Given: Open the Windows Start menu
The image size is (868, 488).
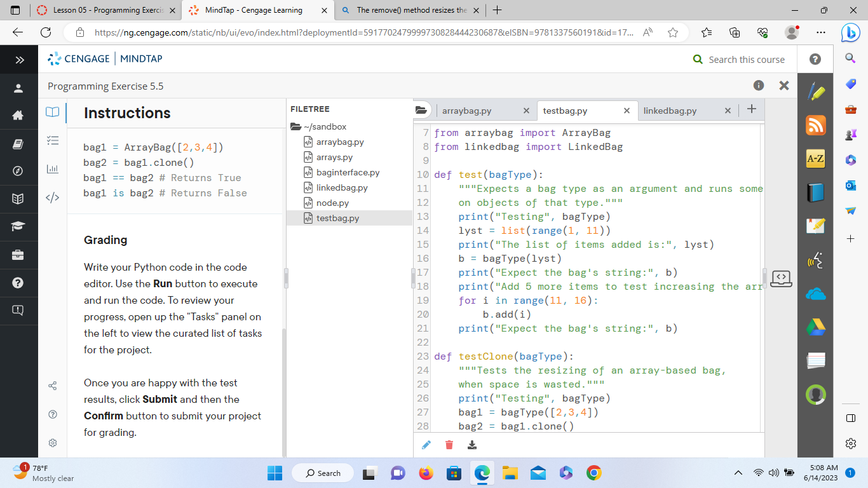Looking at the screenshot, I should click(275, 473).
